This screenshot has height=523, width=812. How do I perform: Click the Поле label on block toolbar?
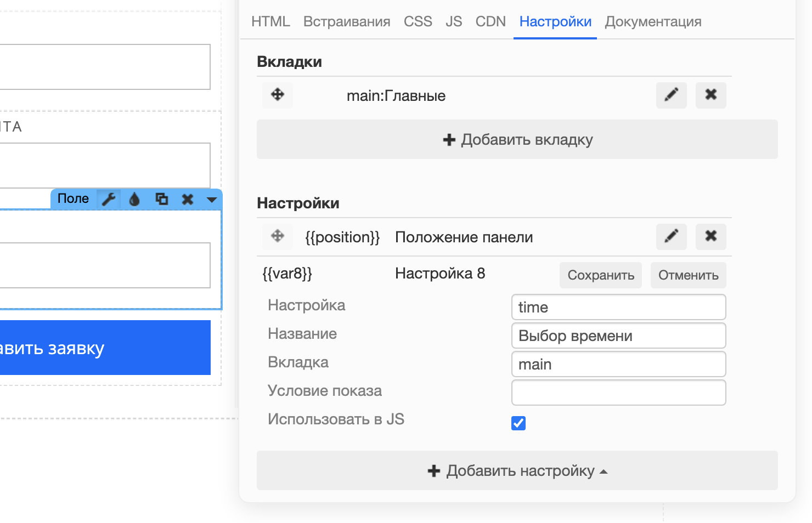click(73, 198)
